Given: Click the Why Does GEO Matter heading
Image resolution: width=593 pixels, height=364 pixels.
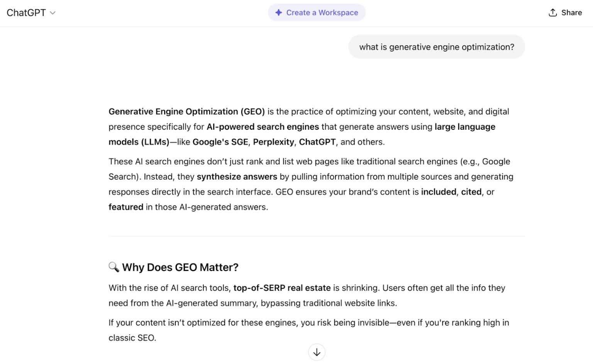Looking at the screenshot, I should (180, 267).
